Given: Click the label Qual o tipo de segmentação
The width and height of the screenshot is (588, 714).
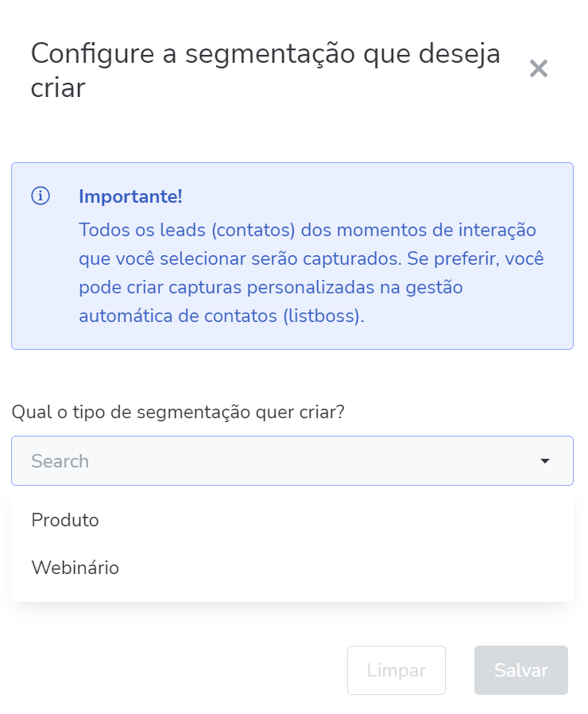Looking at the screenshot, I should click(x=178, y=412).
